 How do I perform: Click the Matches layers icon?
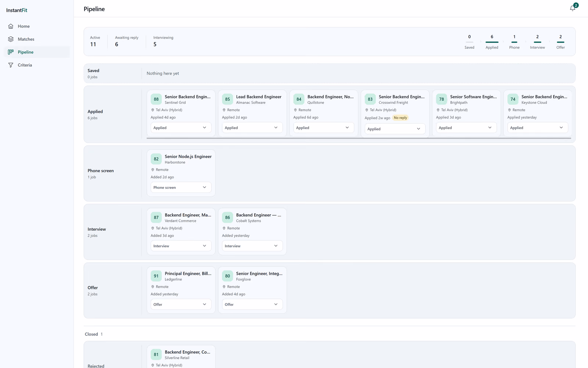11,39
